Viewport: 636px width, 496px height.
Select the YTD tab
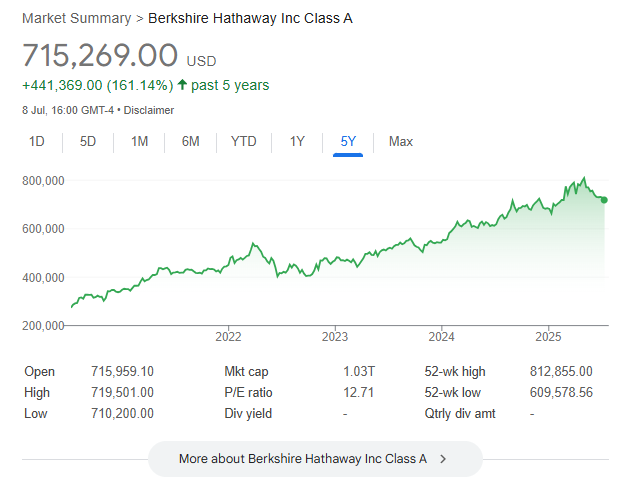coord(243,142)
